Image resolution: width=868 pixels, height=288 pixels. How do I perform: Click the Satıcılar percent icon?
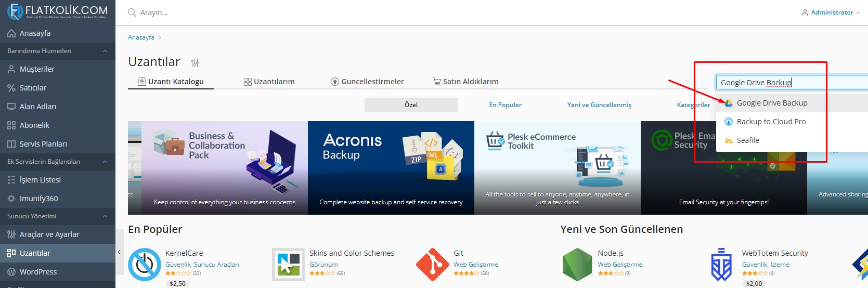(x=11, y=88)
